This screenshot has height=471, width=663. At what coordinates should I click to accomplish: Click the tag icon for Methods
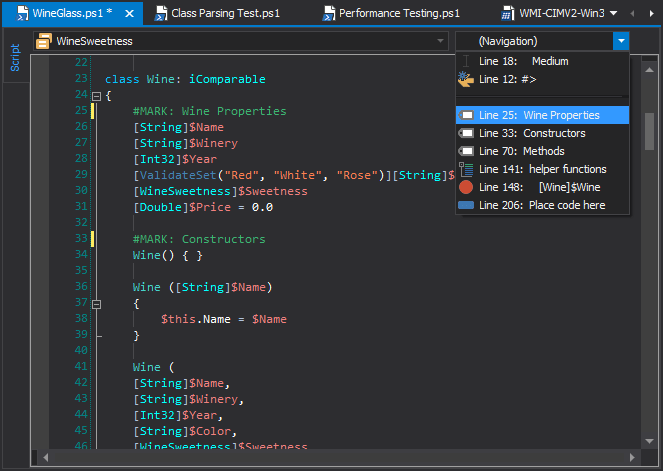[x=466, y=151]
